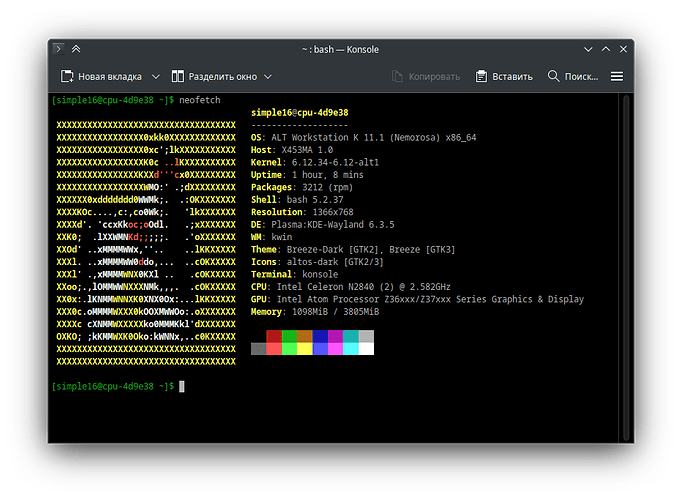This screenshot has height=500, width=682.
Task: Click the keep-above double chevron icon
Action: (x=77, y=49)
